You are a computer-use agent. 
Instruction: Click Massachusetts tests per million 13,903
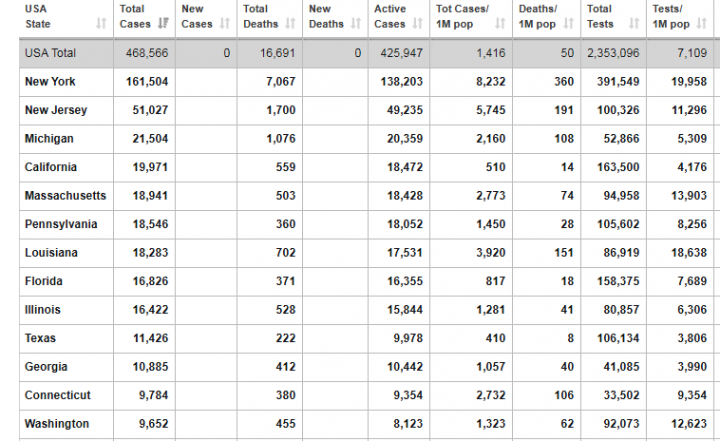[x=689, y=196]
